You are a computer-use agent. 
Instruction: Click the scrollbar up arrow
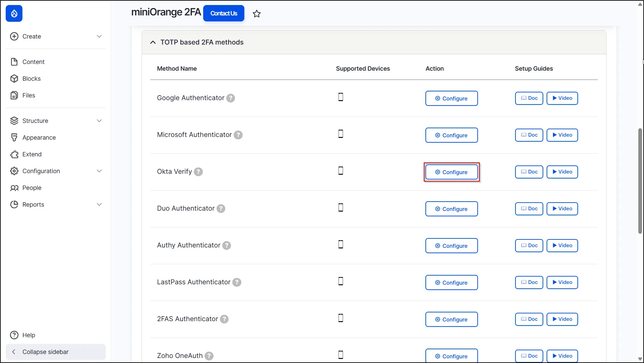[x=640, y=4]
